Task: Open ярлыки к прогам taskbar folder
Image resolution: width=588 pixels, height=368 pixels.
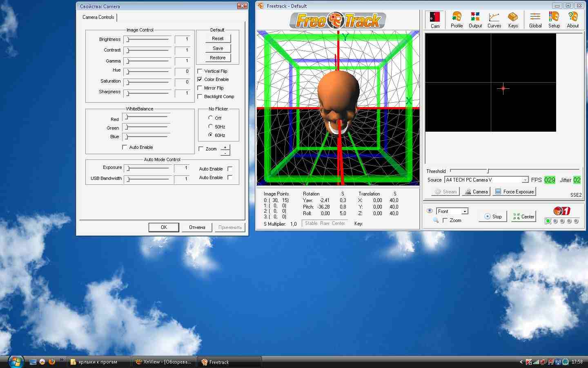Action: tap(99, 362)
